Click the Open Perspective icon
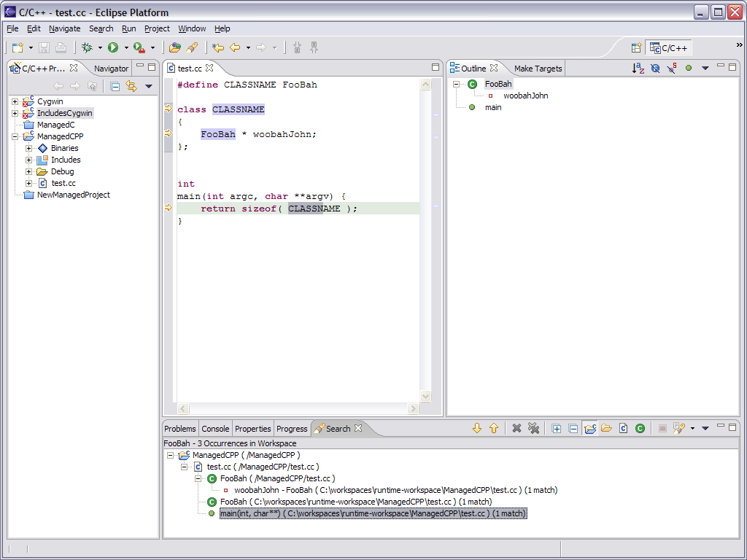 [636, 48]
